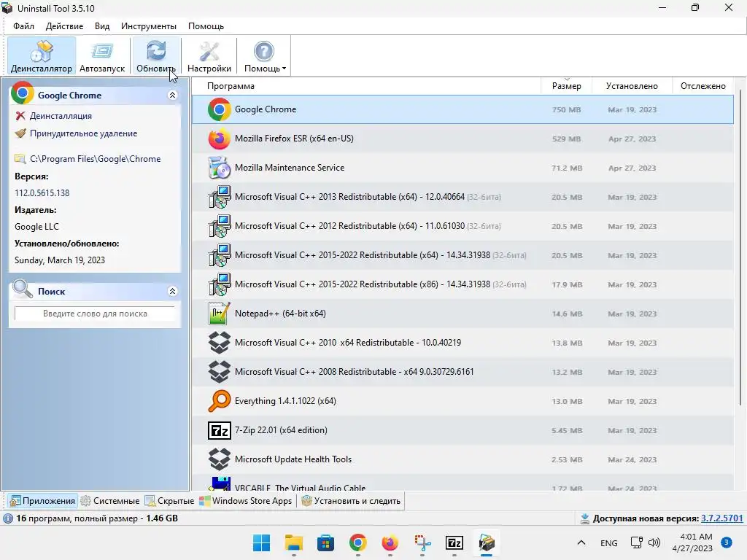Select the Google Chrome icon in list
The height and width of the screenshot is (560, 747).
(x=219, y=109)
